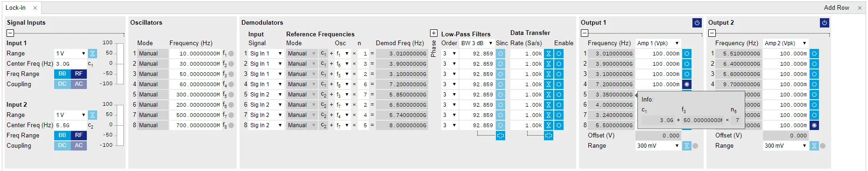
Task: Click trigger icon in demodulator 1 data transfer
Action: (x=549, y=54)
